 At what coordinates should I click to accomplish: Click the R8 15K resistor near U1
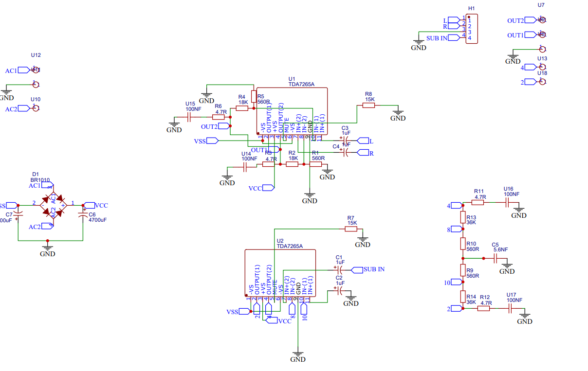368,105
